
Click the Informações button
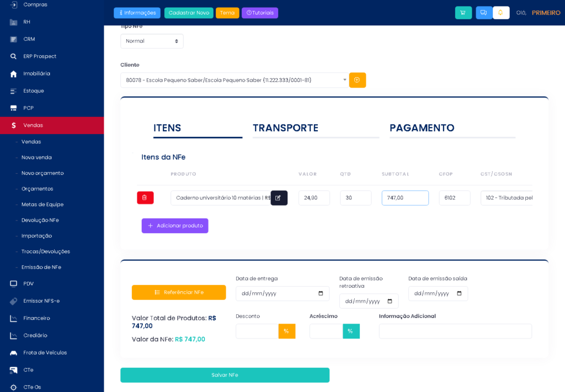click(137, 13)
